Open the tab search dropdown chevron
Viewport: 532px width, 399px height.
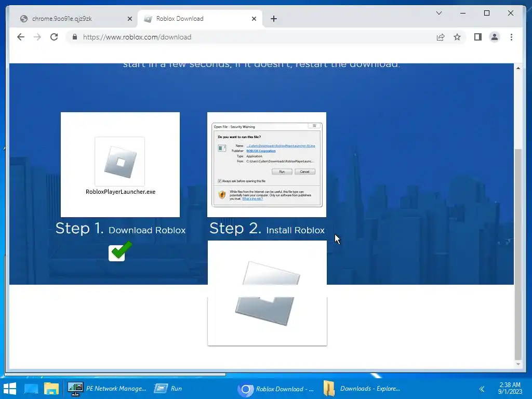pos(438,13)
